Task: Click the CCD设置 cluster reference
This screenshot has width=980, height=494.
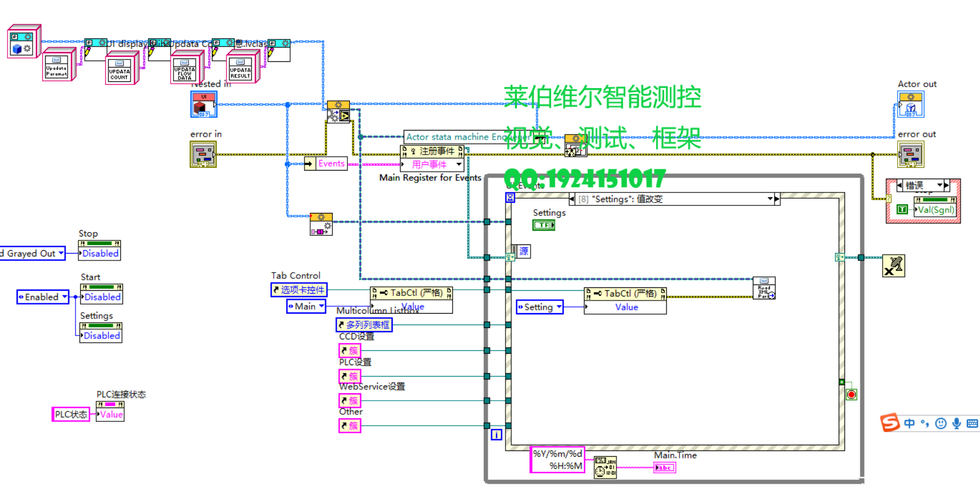Action: pos(350,350)
